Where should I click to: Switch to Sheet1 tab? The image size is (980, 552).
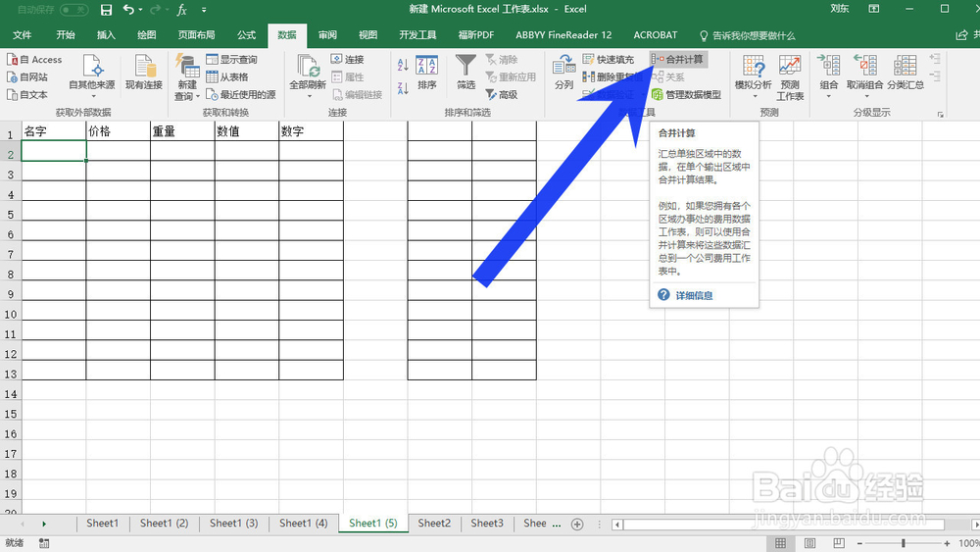pyautogui.click(x=103, y=524)
